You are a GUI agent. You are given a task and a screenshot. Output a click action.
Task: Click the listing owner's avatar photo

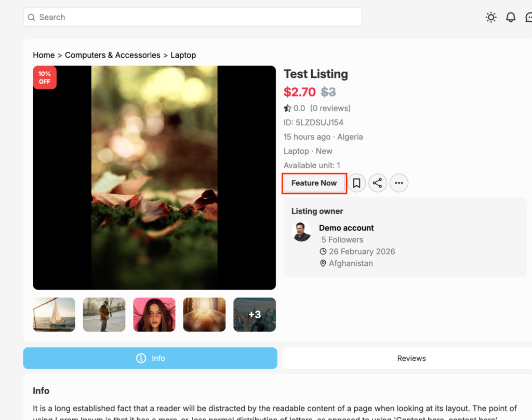click(302, 232)
